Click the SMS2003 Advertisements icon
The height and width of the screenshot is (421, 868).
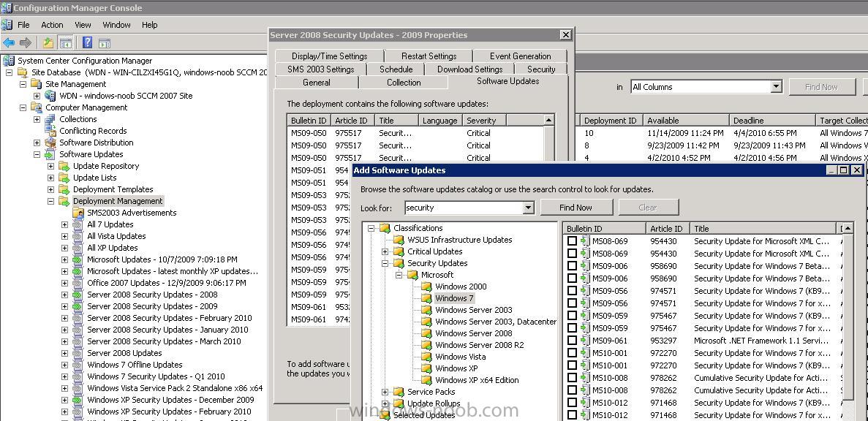pyautogui.click(x=78, y=213)
